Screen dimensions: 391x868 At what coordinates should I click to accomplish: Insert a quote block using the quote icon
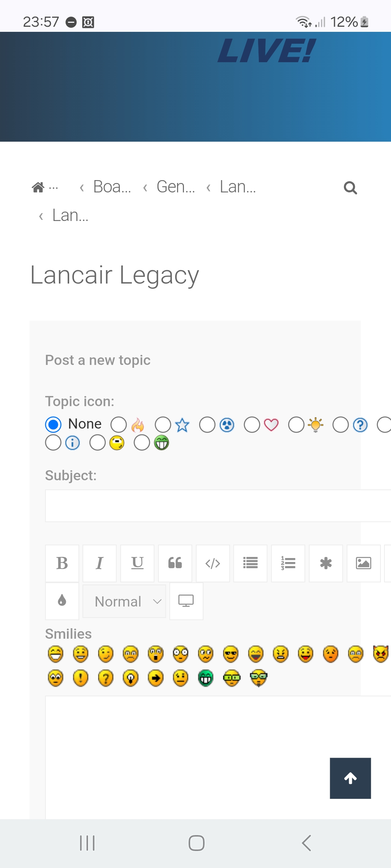175,563
